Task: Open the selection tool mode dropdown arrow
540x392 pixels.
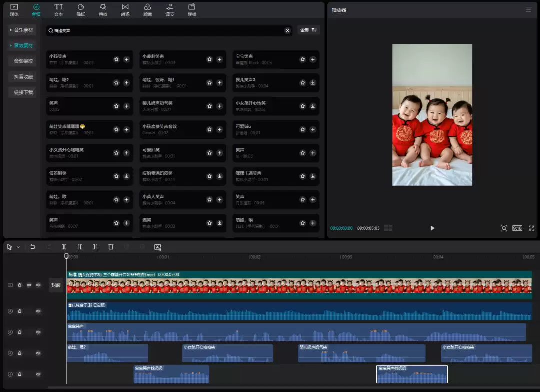Action: 19,247
